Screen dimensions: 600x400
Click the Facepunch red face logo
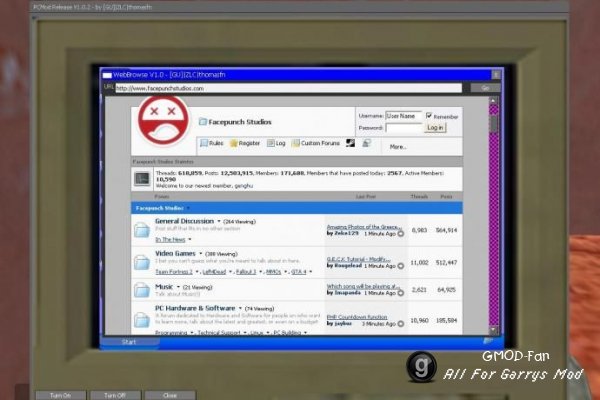(163, 121)
